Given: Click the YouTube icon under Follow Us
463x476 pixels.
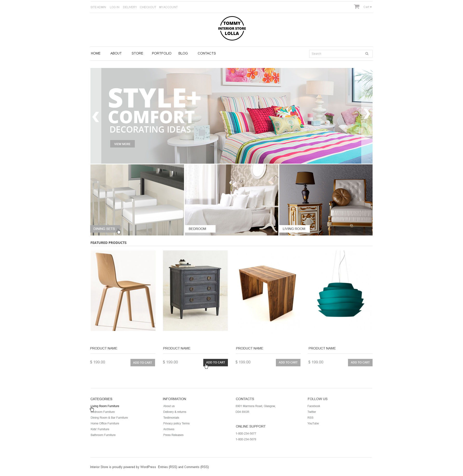Looking at the screenshot, I should [x=313, y=423].
